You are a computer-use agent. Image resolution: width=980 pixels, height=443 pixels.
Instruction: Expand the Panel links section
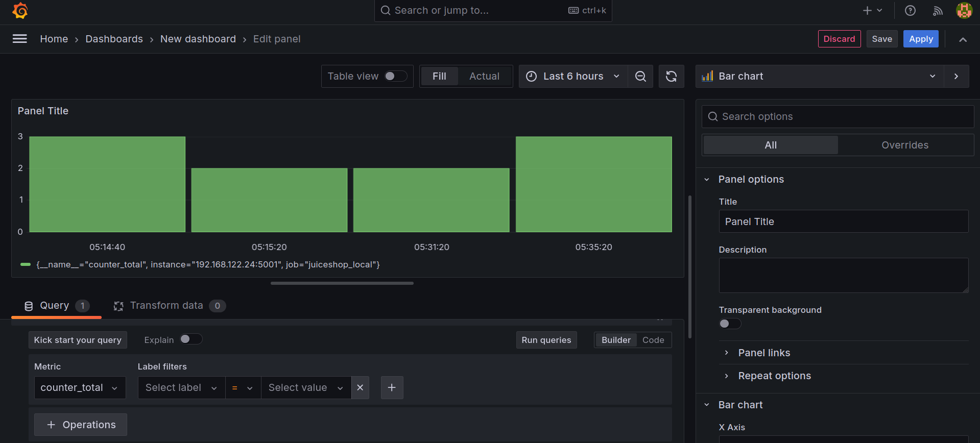pyautogui.click(x=764, y=353)
